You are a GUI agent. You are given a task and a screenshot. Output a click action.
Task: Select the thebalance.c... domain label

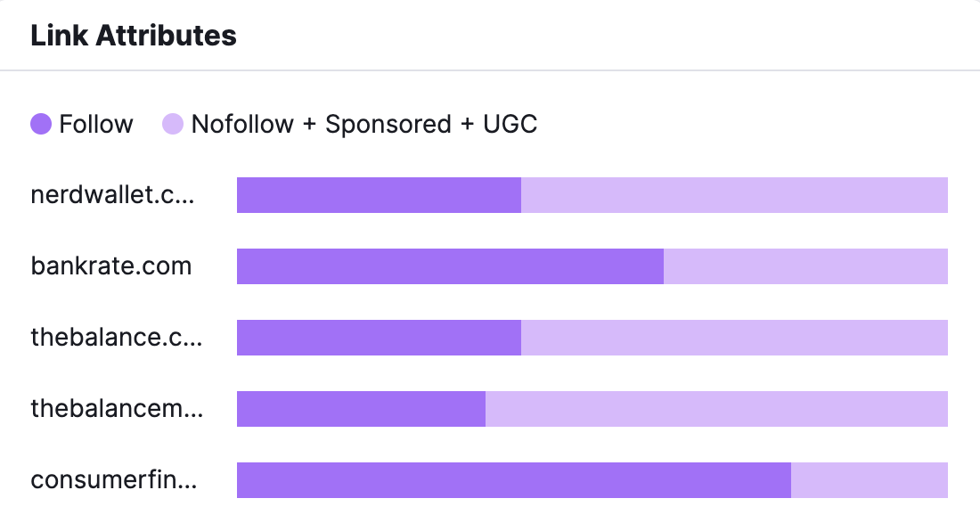(116, 338)
